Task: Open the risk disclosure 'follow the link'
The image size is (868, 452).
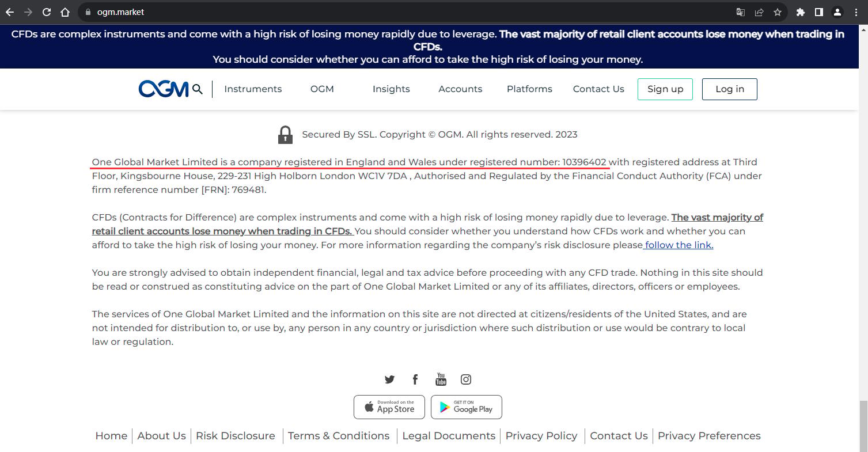Action: click(679, 245)
